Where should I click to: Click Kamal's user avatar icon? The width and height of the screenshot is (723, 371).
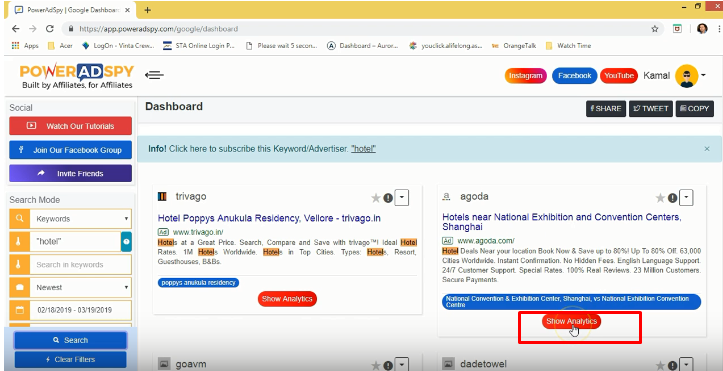pos(687,76)
